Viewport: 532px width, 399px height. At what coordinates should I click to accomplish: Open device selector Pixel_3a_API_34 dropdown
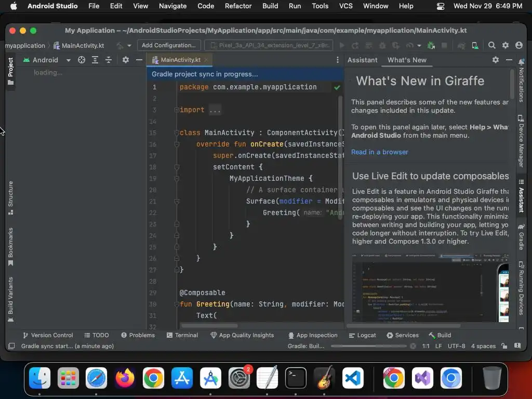pos(269,46)
